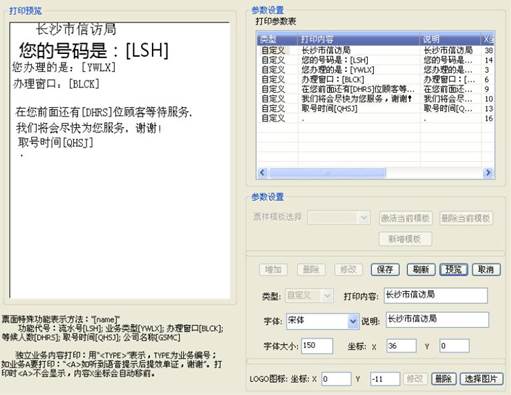
Task: Click the 说明 column header
Action: [450, 39]
